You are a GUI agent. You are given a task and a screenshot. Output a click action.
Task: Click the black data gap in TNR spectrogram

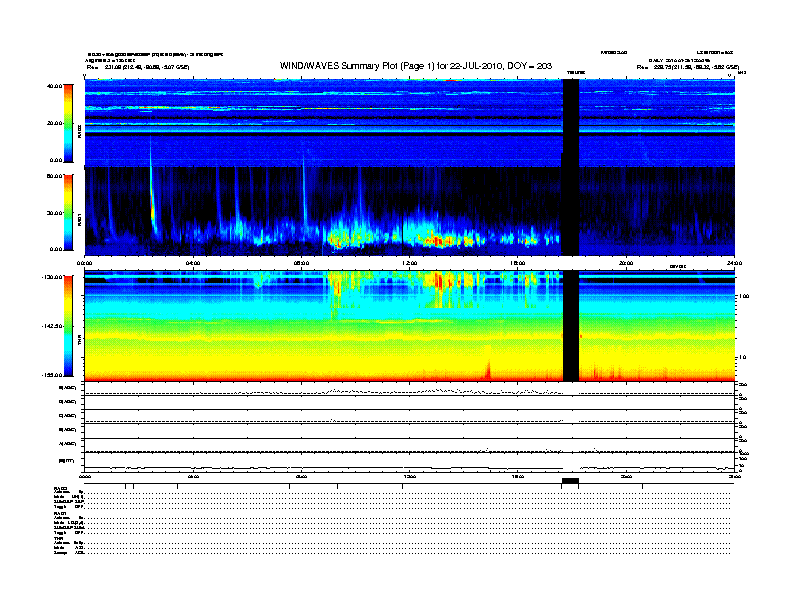[x=571, y=326]
